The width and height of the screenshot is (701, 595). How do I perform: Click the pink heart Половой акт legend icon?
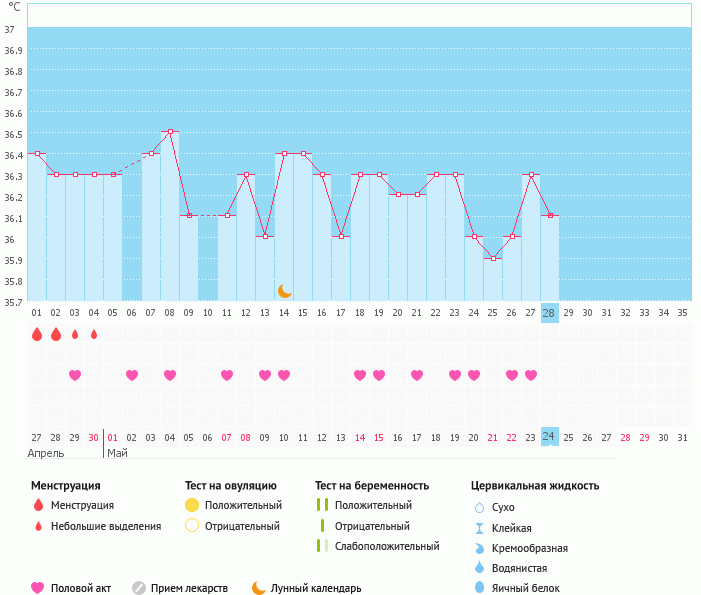[x=38, y=588]
